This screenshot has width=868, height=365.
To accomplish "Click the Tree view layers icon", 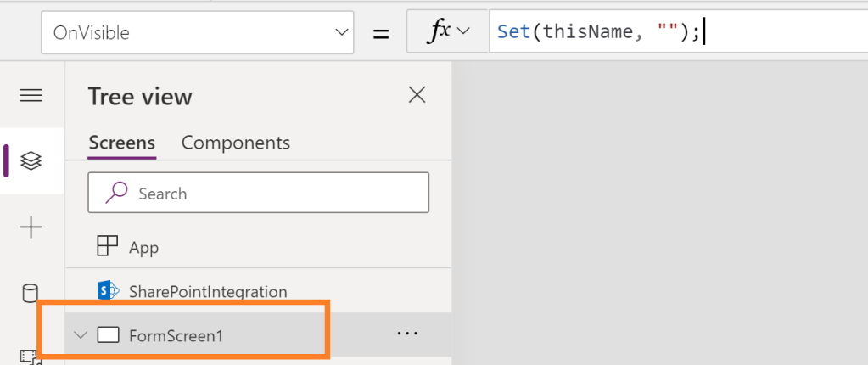I will point(31,160).
